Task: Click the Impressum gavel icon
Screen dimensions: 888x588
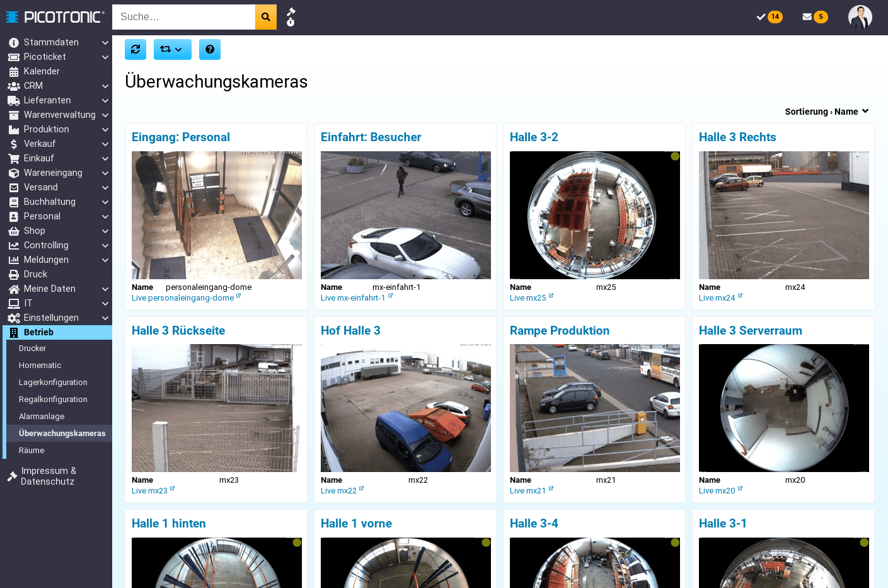Action: (12, 476)
